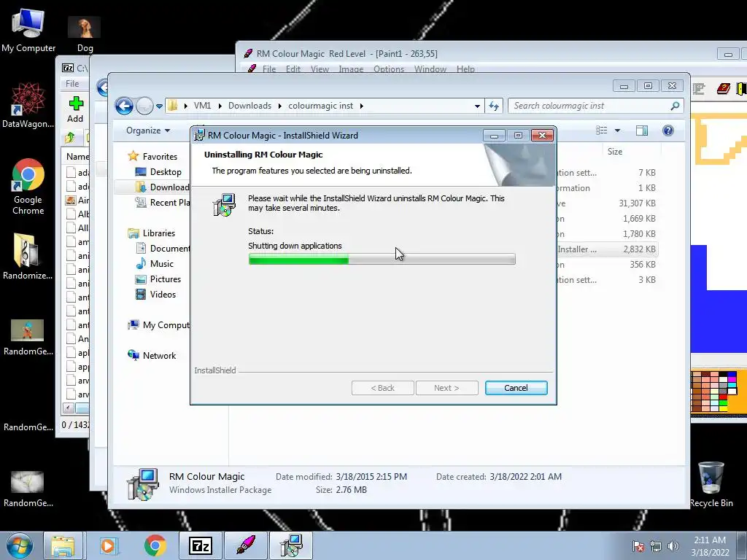Viewport: 747px width, 560px height.
Task: Cancel the RM Colour Magic uninstallation
Action: pos(516,388)
